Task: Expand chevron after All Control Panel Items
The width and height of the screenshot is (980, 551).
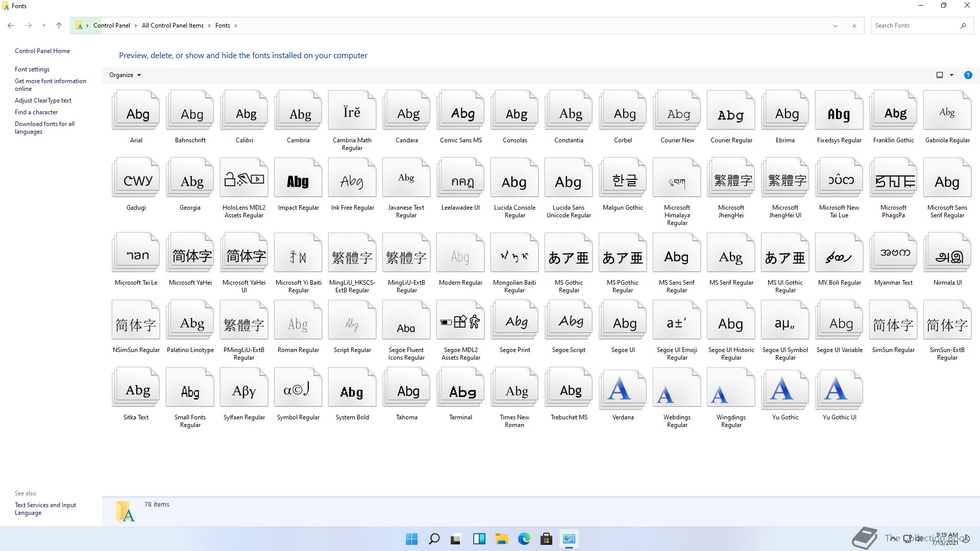Action: 209,26
